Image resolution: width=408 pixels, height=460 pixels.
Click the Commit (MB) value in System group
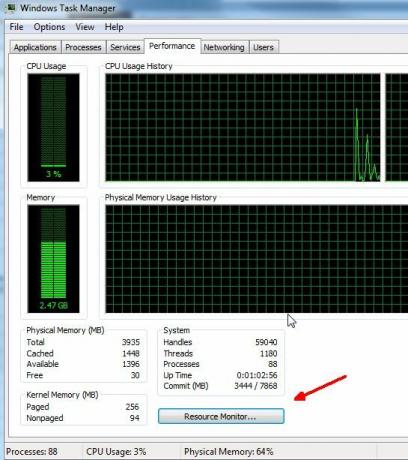(256, 386)
